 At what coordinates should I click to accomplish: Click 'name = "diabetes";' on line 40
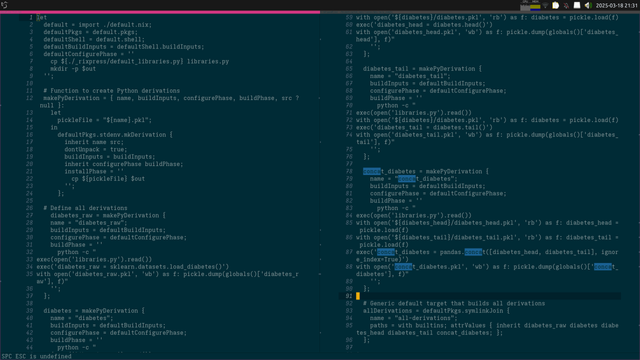82,319
